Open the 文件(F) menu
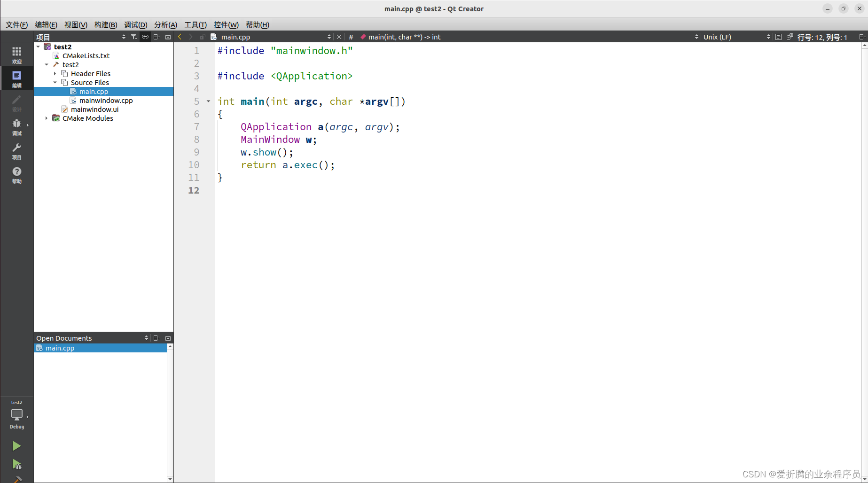Screen dimensions: 868x483 click(x=16, y=24)
